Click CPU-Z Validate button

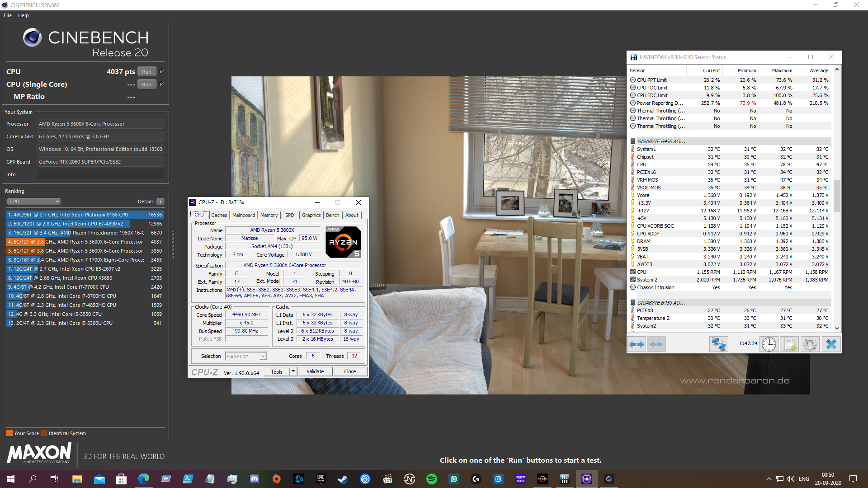tap(315, 371)
